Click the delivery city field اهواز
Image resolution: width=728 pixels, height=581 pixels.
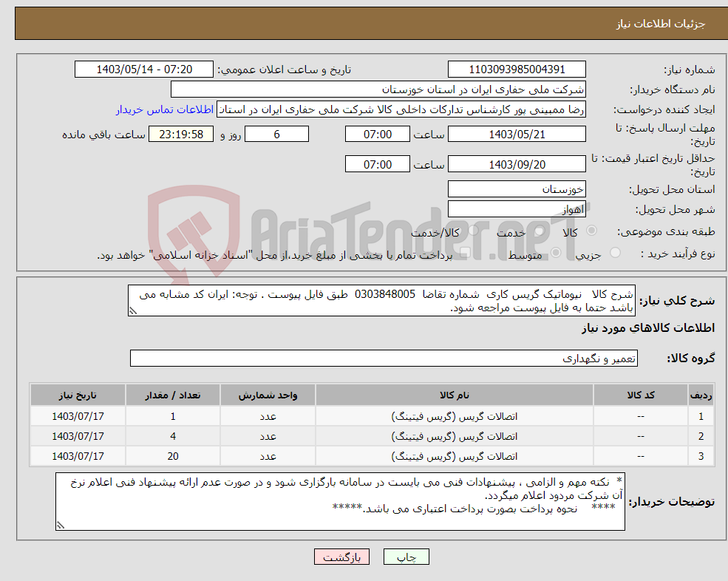[x=517, y=209]
